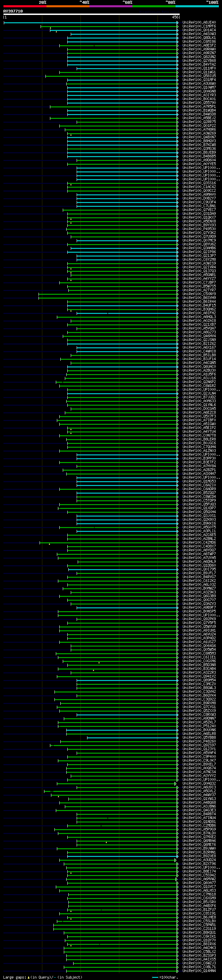Click the cyan ~100% identity legend segment
Screen dimensions: 222x980
point(197,6)
